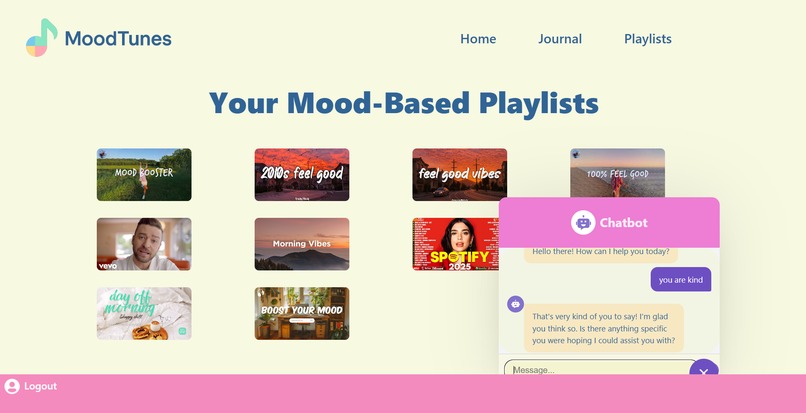Click the bot avatar beside the reply
Image resolution: width=806 pixels, height=413 pixels.
516,304
